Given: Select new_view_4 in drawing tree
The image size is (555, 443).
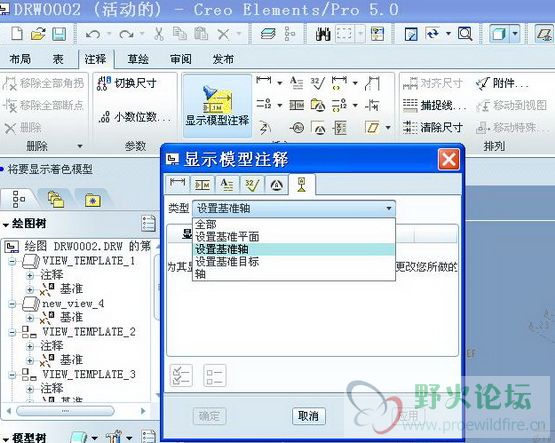Looking at the screenshot, I should pyautogui.click(x=73, y=304).
